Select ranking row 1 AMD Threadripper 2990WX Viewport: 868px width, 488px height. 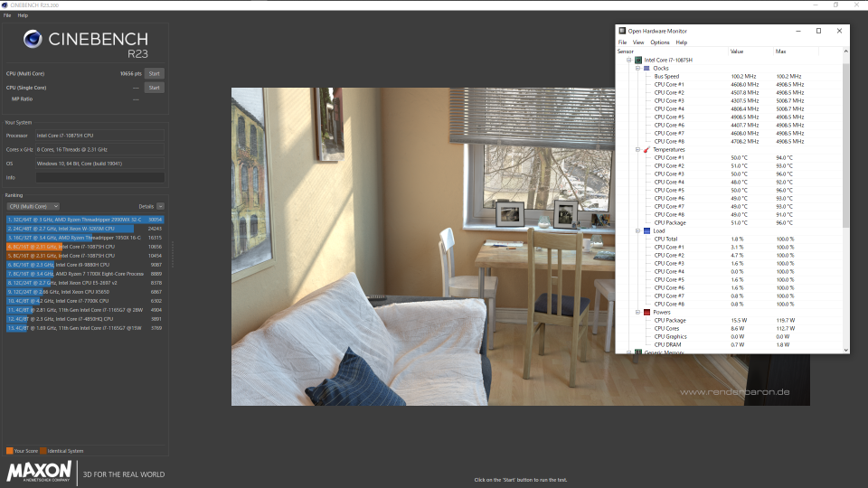[85, 220]
